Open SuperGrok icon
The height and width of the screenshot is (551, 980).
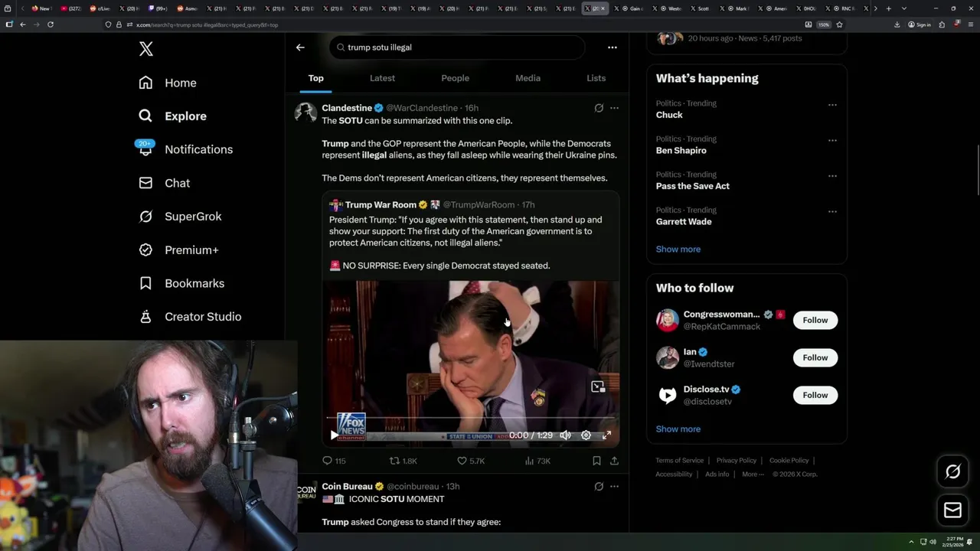pos(145,217)
